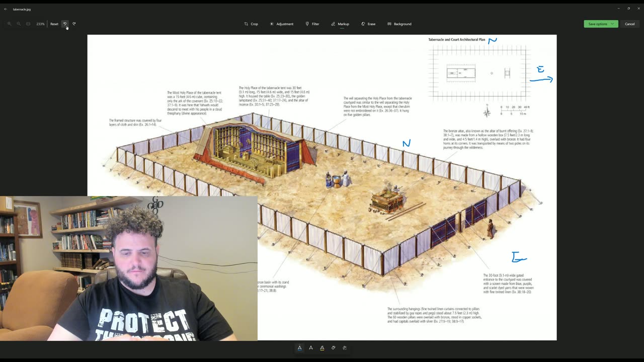The height and width of the screenshot is (362, 644).
Task: Reset the zoom level
Action: 54,24
